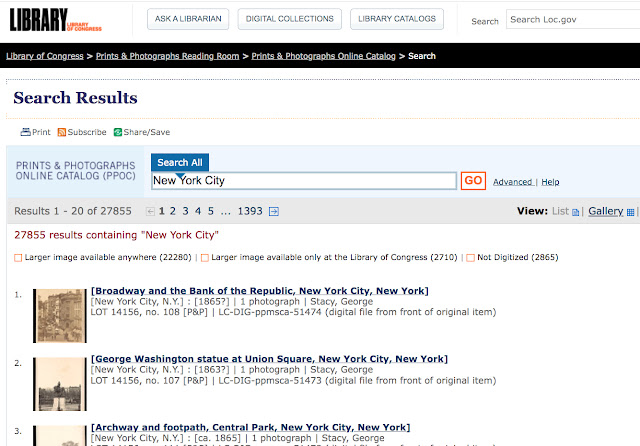Viewport: 640px width, 446px height.
Task: Click the Share/Save green icon
Action: [118, 132]
